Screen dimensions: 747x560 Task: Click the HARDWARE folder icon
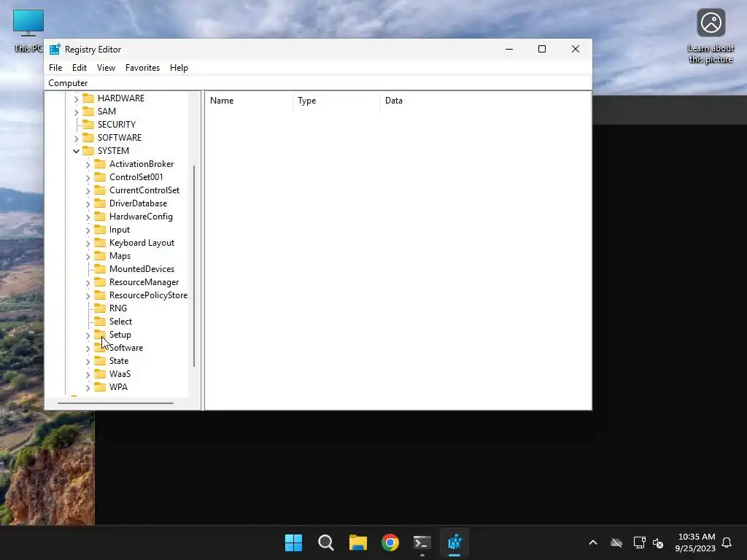[x=88, y=98]
